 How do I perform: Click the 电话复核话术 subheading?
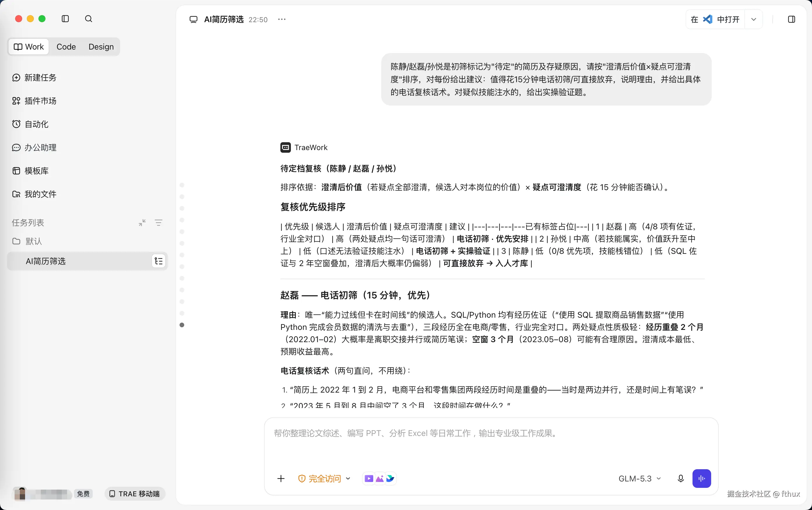click(x=305, y=370)
